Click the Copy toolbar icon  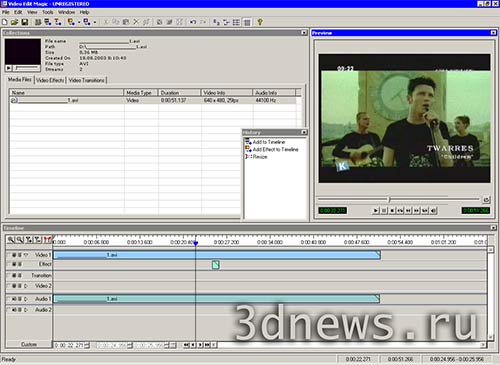point(116,22)
